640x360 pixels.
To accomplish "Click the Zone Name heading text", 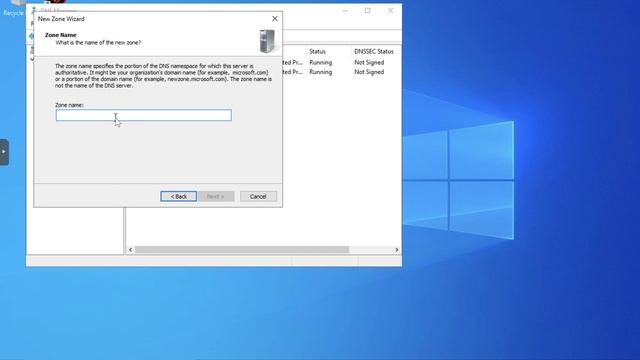I will coord(61,35).
